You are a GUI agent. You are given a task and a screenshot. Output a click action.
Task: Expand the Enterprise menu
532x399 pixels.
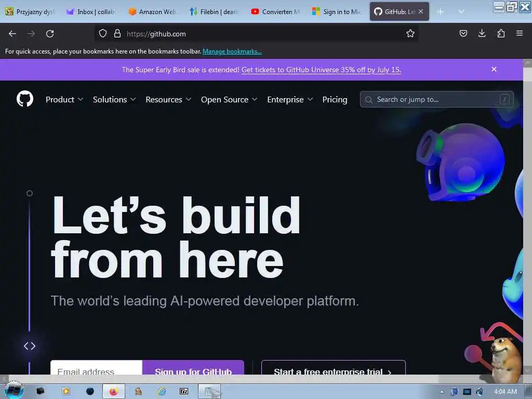tap(290, 99)
